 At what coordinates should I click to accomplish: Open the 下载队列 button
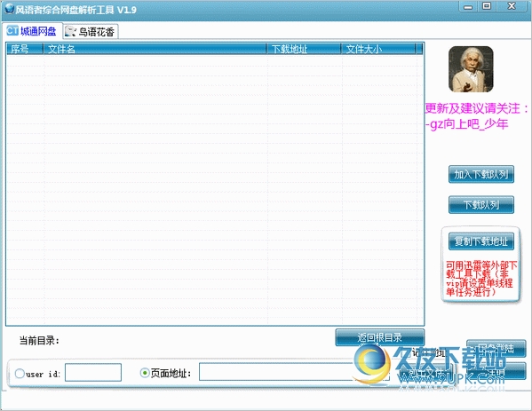(x=481, y=205)
